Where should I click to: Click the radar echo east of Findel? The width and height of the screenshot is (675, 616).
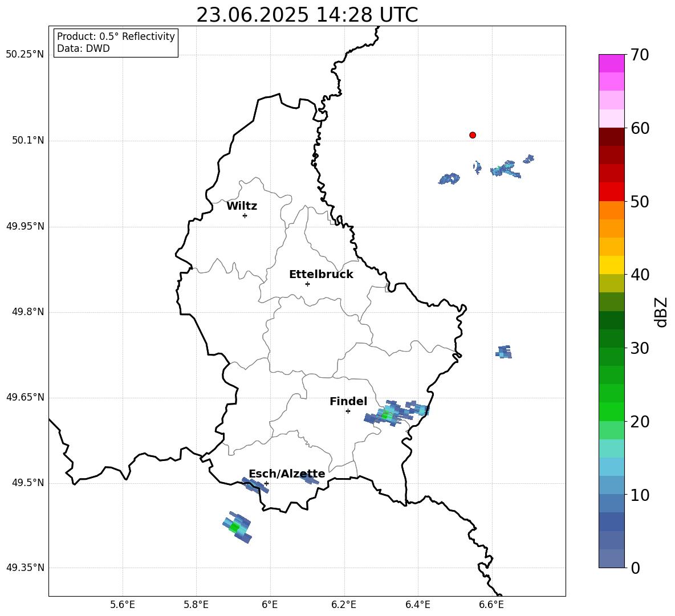click(x=396, y=413)
